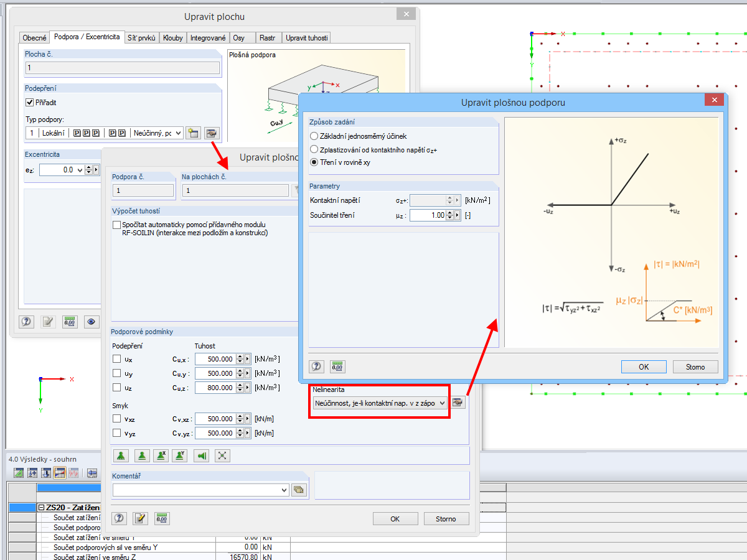Click edit nonlinearity icon beside Nelinearita dropdown
The image size is (747, 560).
pos(459,403)
